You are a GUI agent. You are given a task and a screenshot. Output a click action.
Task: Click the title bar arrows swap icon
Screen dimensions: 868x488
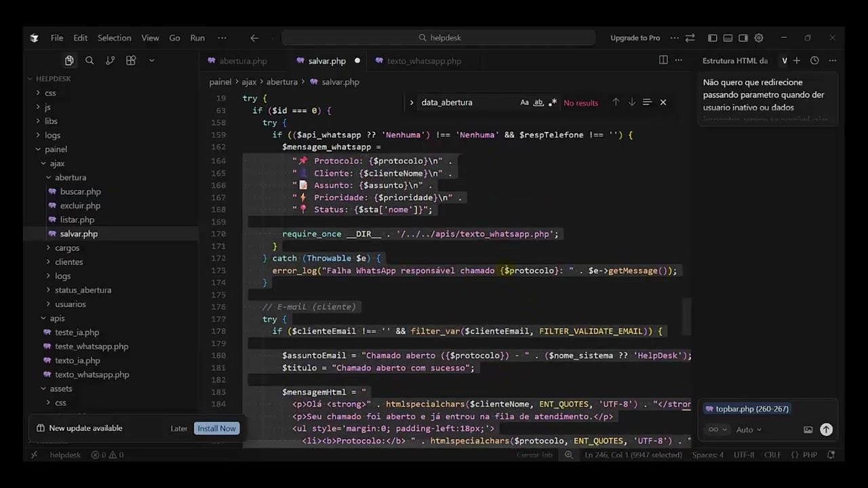pos(690,38)
